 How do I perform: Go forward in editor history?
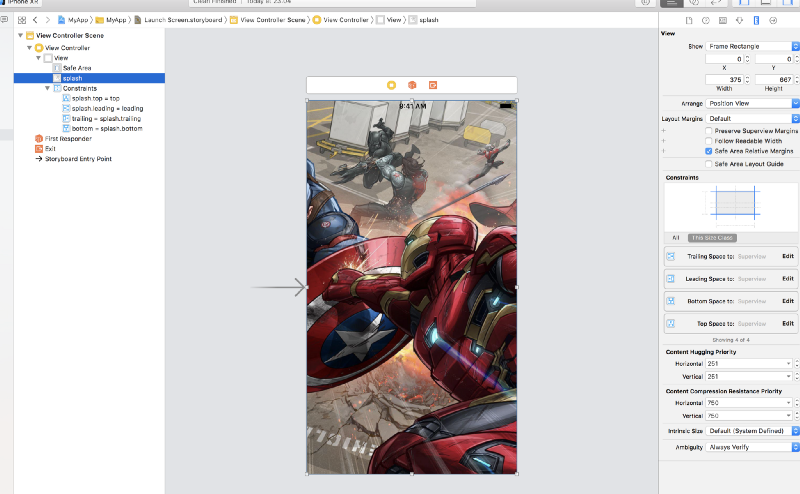pos(47,20)
